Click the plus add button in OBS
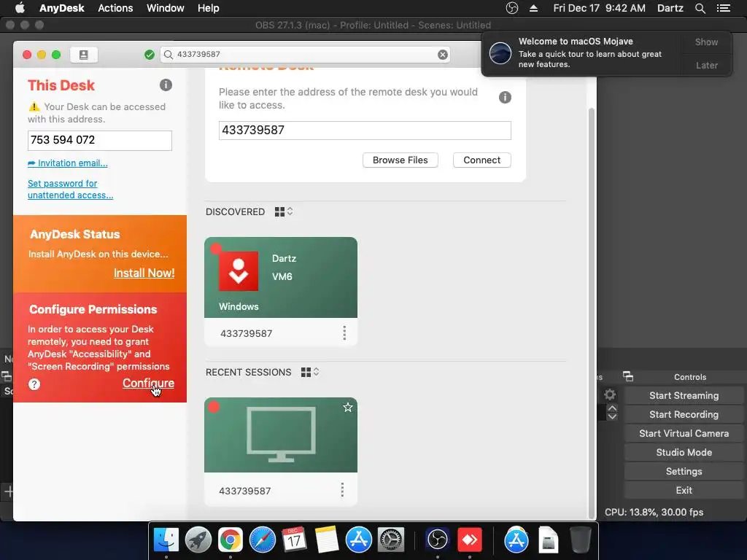Image resolution: width=747 pixels, height=560 pixels. pos(8,491)
